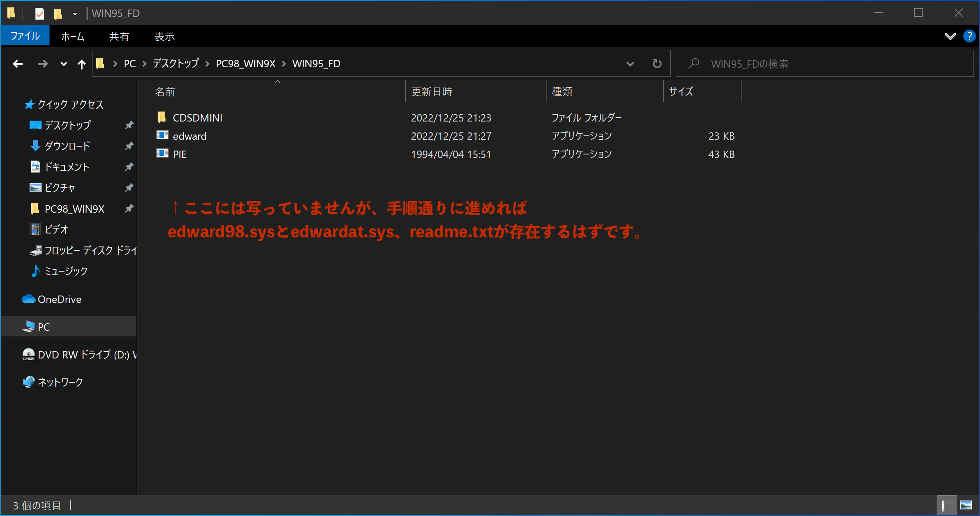Customize Quick Access Toolbar dropdown arrow
Image resolution: width=980 pixels, height=516 pixels.
(75, 13)
